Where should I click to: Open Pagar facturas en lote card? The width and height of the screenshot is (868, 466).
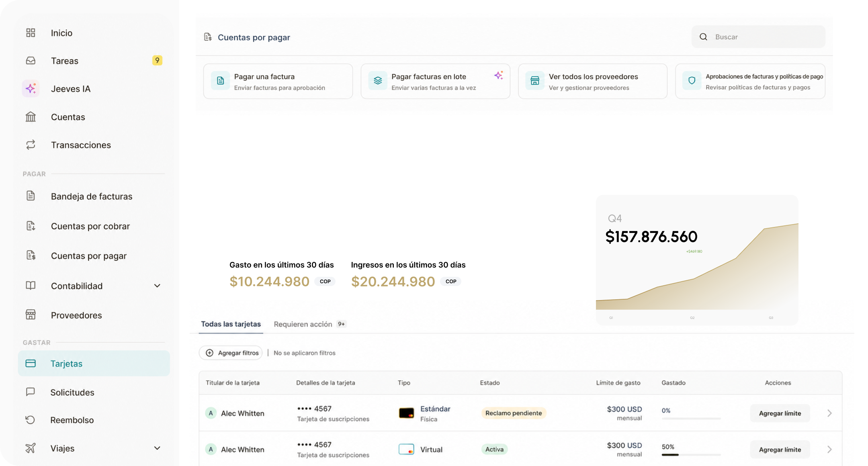436,81
